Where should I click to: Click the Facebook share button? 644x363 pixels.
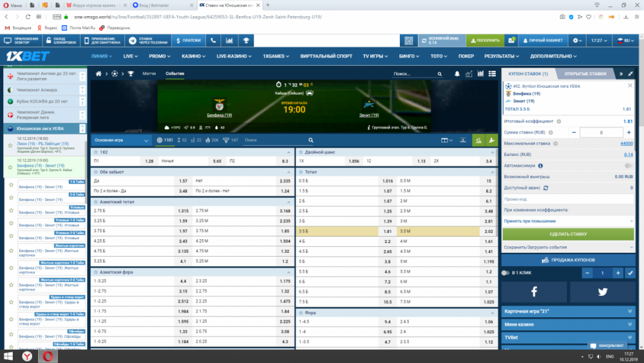click(534, 291)
